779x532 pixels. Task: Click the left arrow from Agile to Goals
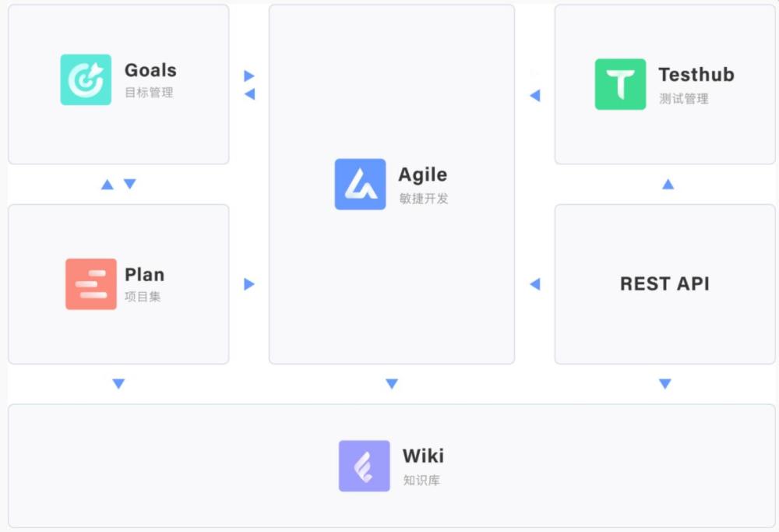(249, 94)
